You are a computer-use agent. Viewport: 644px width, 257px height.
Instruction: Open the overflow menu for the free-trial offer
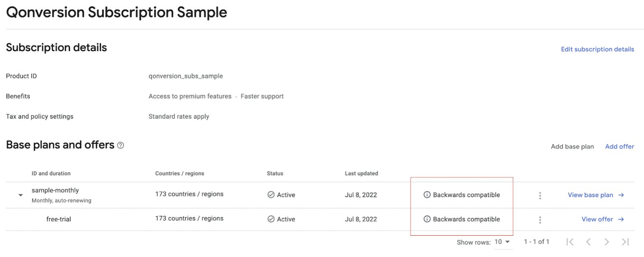click(x=540, y=219)
